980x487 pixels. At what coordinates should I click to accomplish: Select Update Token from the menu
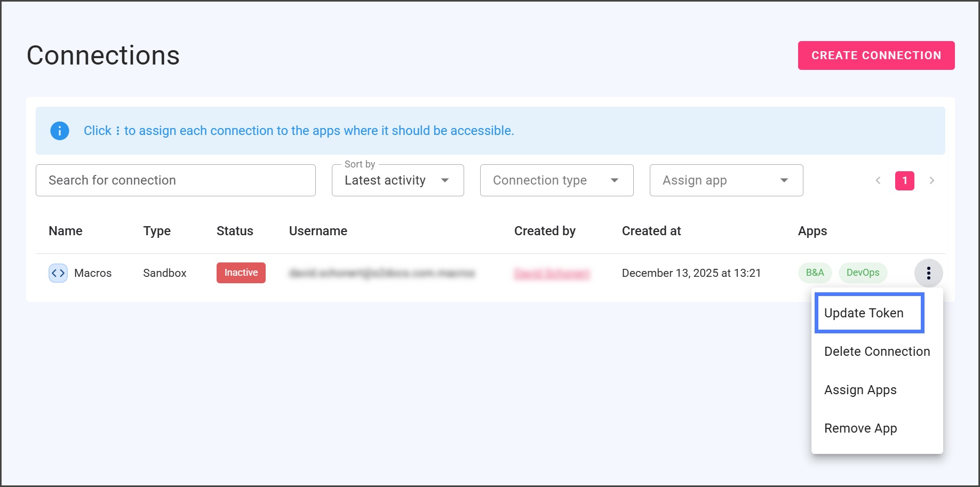[x=869, y=313]
